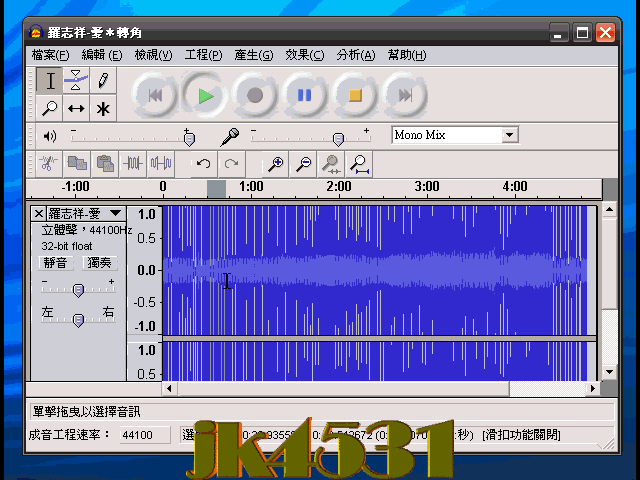Maximize the Audacity window
Screen dimensions: 640x480
point(582,33)
